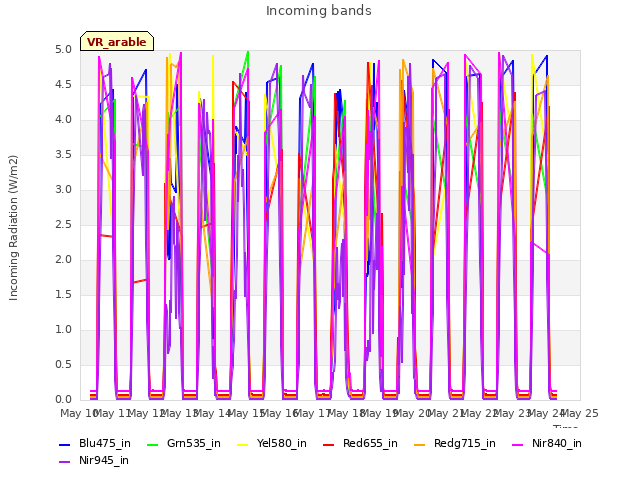Viewport: 640px width, 480px height.
Task: Click the May 23 x-axis date label
Action: pos(513,414)
